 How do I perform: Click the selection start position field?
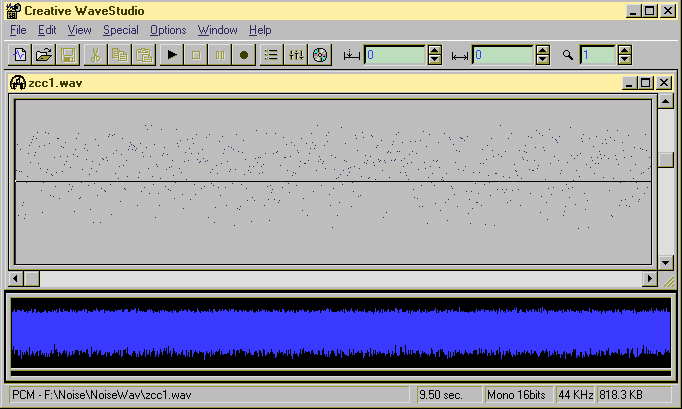click(395, 55)
